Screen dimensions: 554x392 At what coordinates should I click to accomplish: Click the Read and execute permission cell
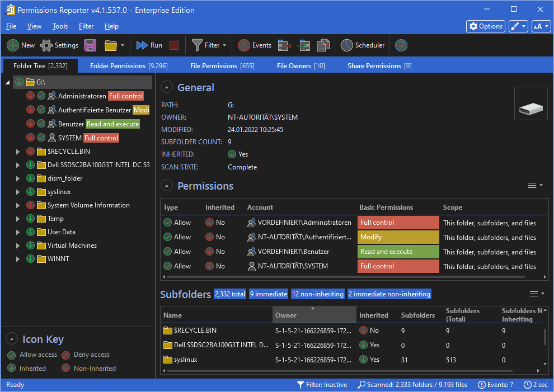point(398,252)
